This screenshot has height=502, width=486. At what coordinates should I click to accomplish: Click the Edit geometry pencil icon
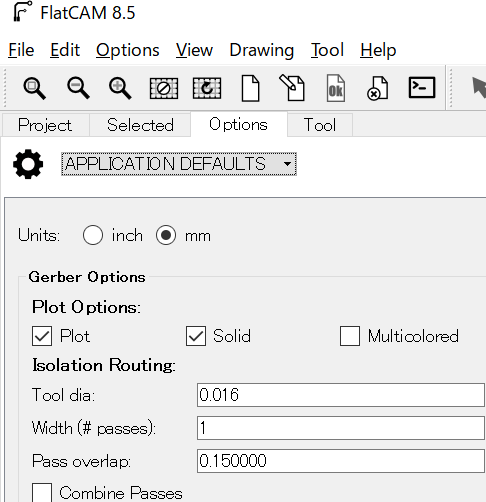pos(292,87)
